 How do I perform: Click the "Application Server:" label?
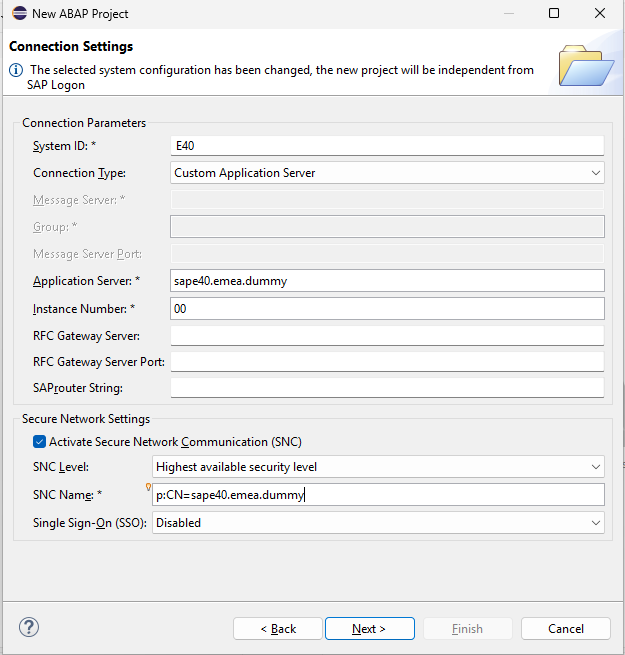click(x=86, y=281)
